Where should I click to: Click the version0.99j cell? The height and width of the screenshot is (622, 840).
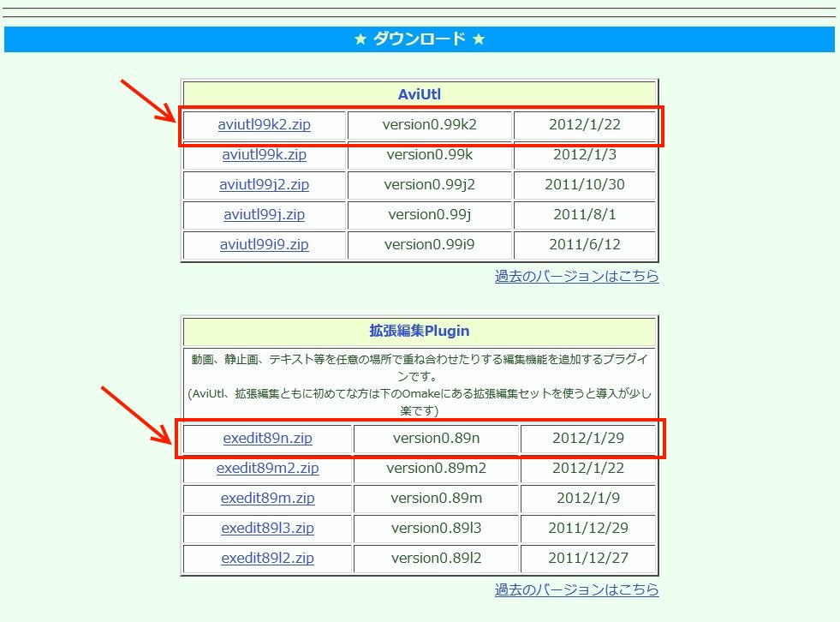(x=430, y=214)
